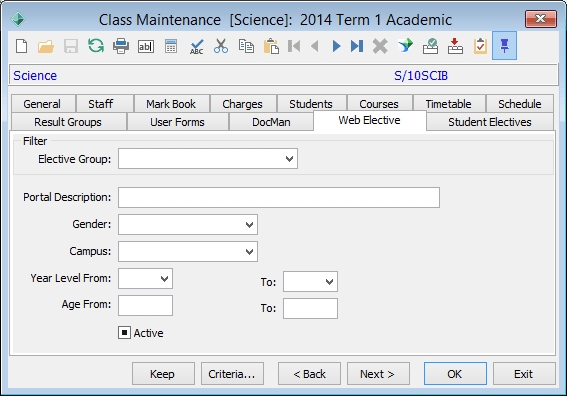Open the Criteria... button
The width and height of the screenshot is (567, 396).
[232, 374]
